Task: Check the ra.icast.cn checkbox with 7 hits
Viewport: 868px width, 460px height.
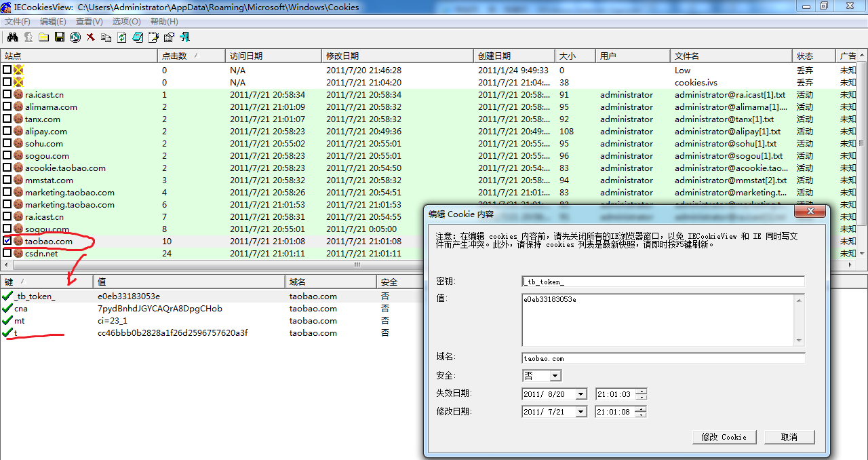Action: coord(7,216)
